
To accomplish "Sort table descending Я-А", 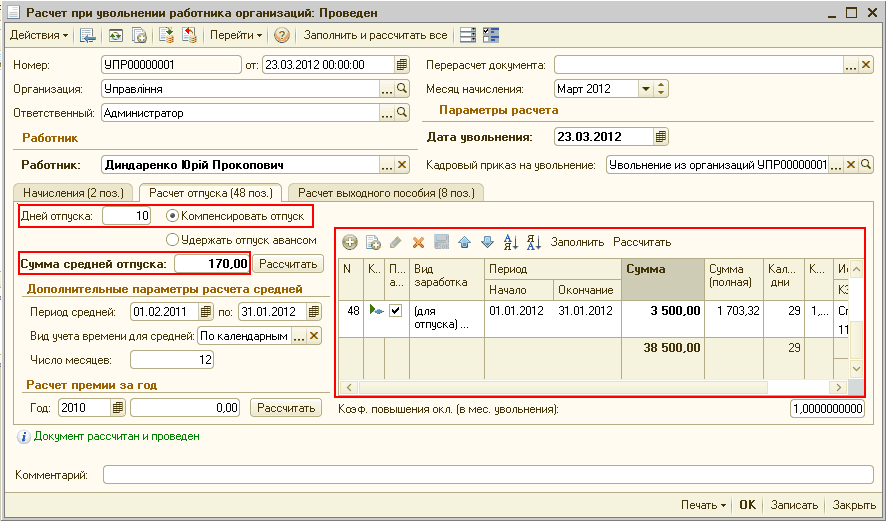I will tap(534, 242).
